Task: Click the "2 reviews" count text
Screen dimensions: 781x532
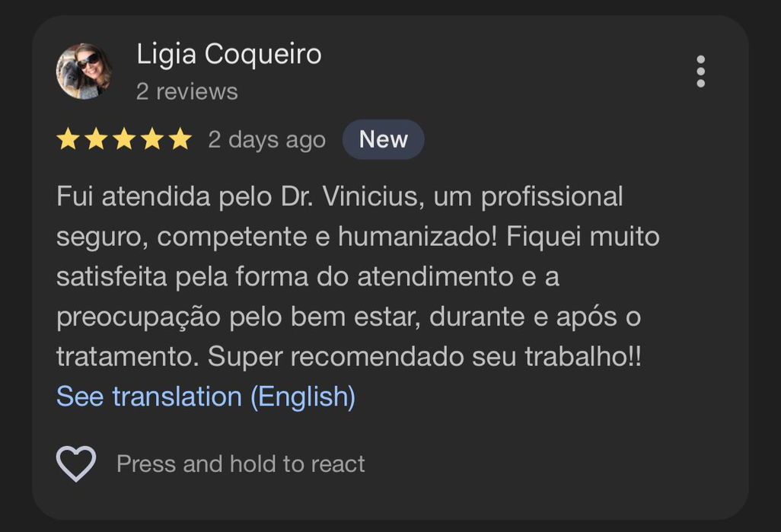Action: coord(187,92)
